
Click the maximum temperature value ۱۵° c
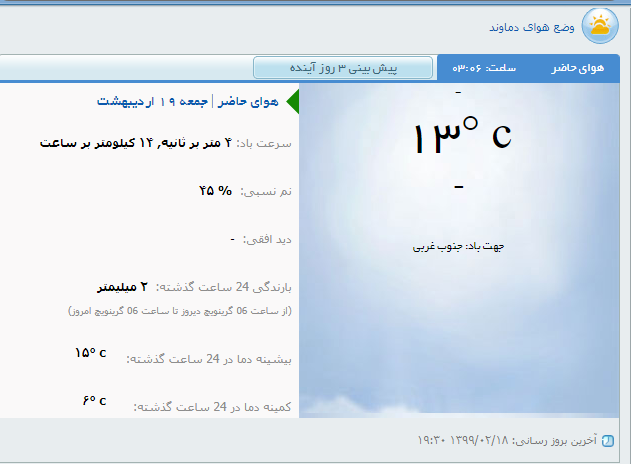pos(91,353)
